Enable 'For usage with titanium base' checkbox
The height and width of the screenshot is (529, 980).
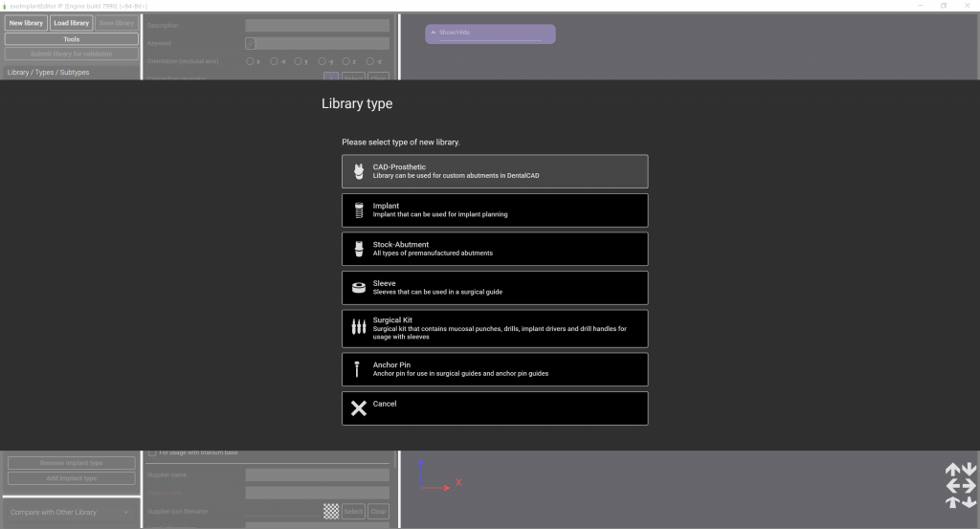coord(152,452)
